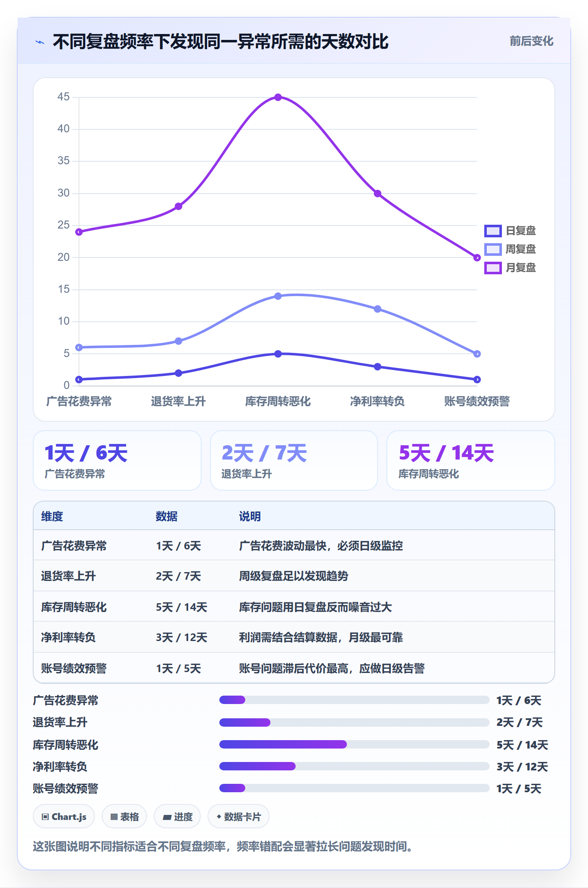Image resolution: width=588 pixels, height=888 pixels.
Task: Click the 账号绩效预警 progress bar
Action: coord(354,788)
